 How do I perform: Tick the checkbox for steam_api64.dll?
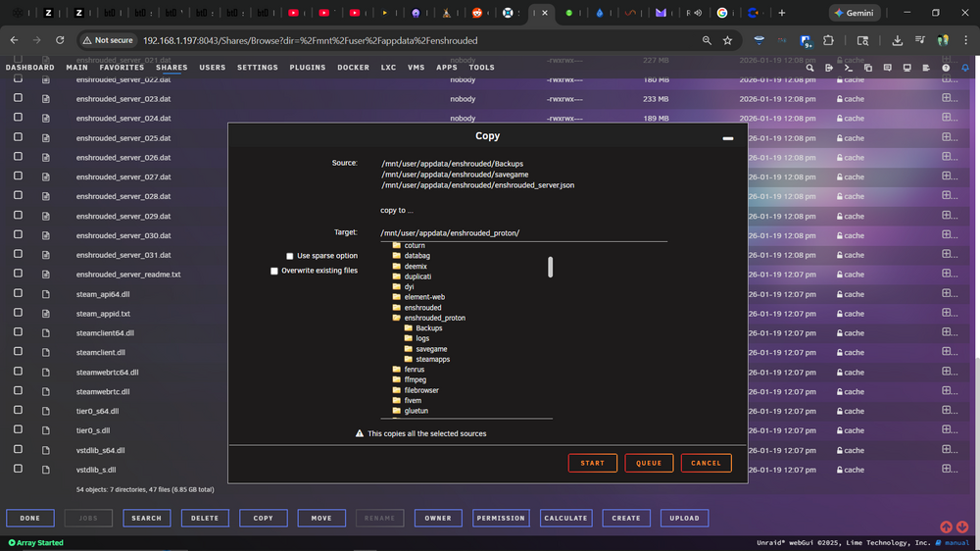[18, 293]
